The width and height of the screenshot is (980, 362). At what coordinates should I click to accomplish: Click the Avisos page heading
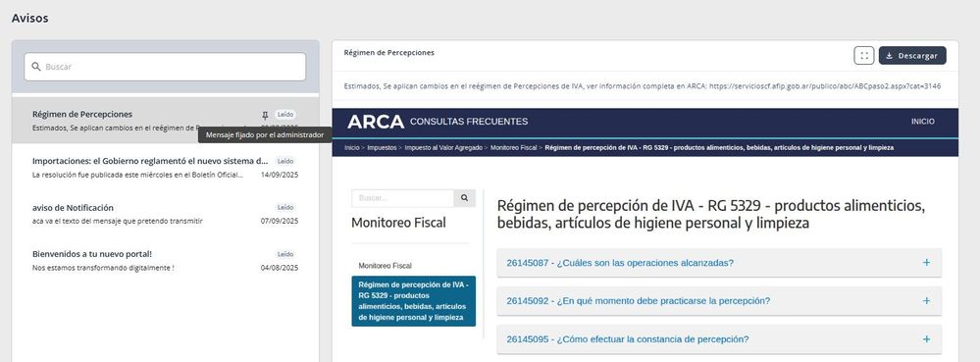(x=30, y=19)
